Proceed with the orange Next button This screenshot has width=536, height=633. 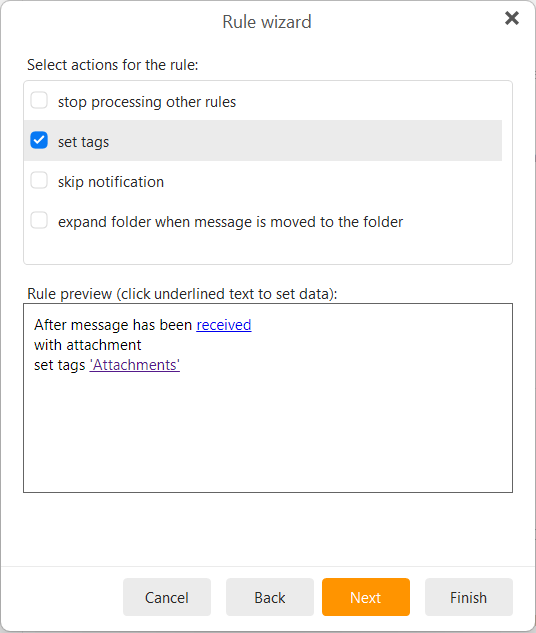(366, 597)
